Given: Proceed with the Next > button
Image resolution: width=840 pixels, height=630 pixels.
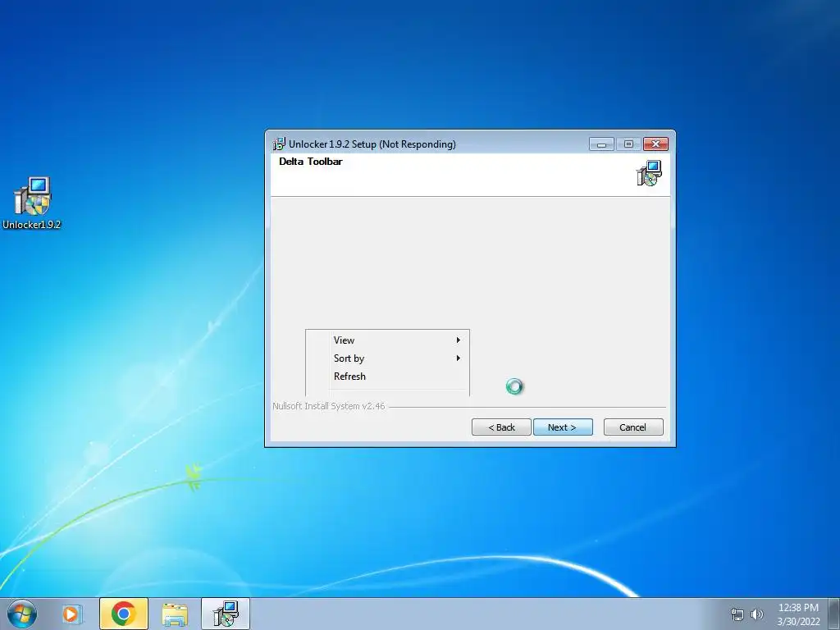Looking at the screenshot, I should [563, 427].
